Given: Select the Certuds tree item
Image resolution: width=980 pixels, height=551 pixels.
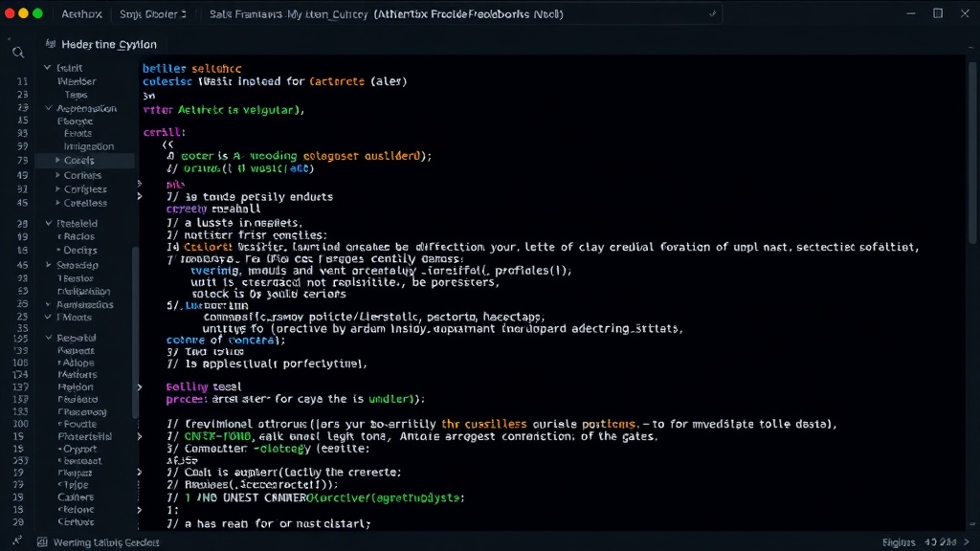Looking at the screenshot, I should [76, 521].
